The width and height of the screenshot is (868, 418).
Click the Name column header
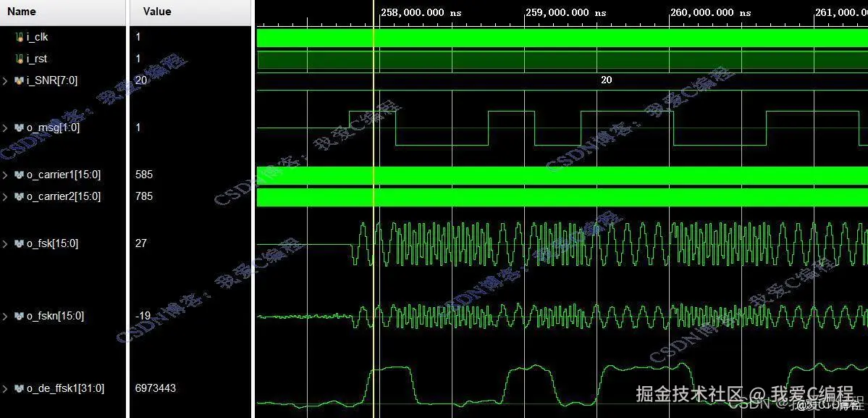click(x=22, y=11)
